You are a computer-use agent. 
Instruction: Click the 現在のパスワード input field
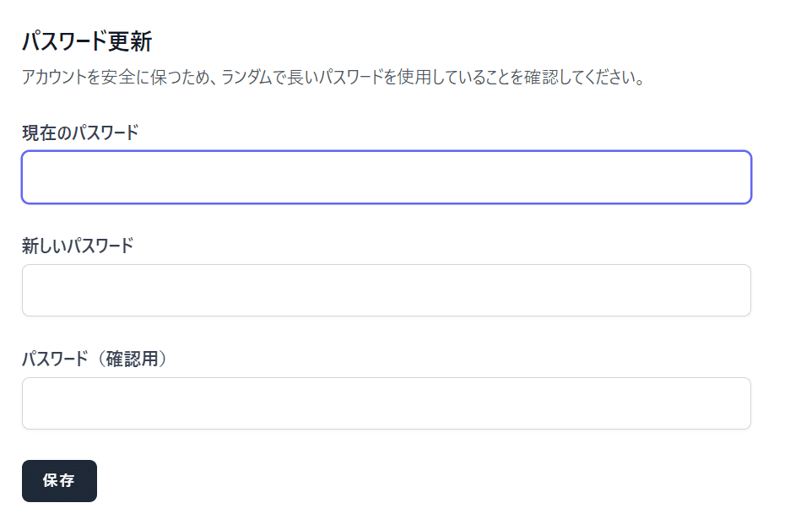387,177
